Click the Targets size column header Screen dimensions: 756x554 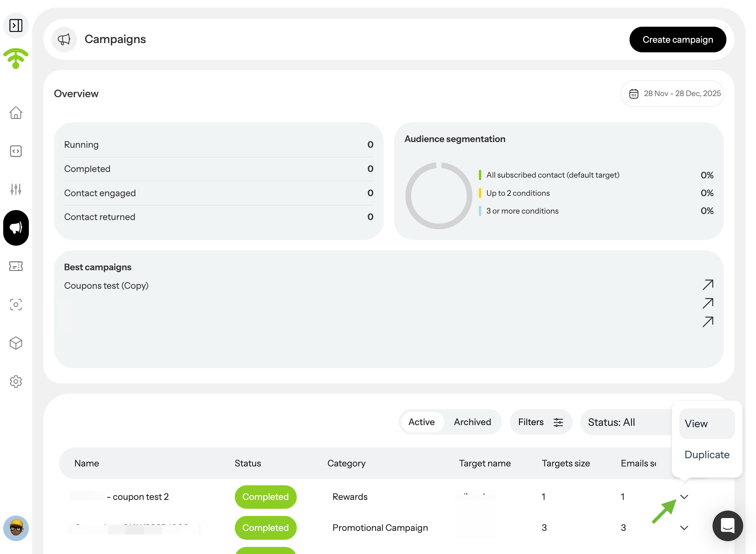(565, 463)
